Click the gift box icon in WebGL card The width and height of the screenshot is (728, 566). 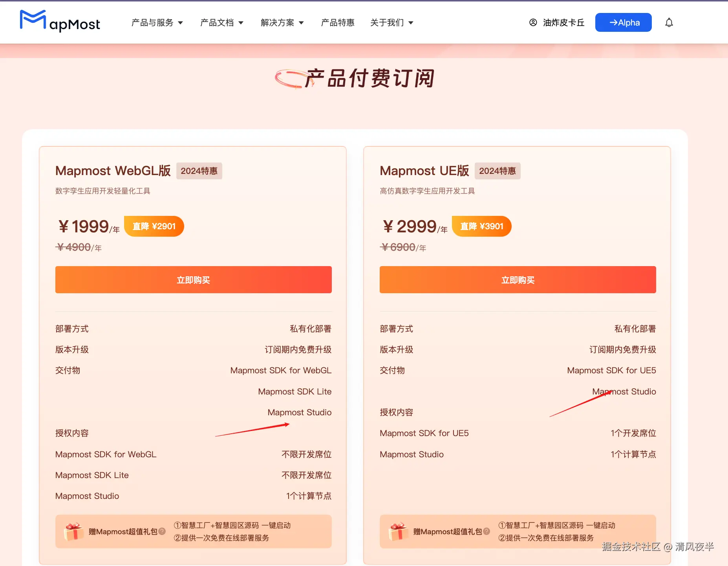73,531
